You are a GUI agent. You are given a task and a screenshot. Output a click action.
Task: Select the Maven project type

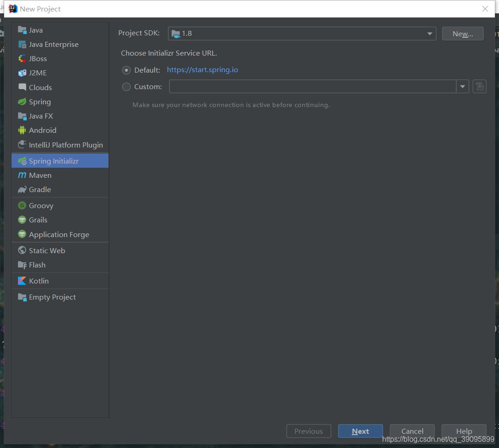click(x=60, y=175)
